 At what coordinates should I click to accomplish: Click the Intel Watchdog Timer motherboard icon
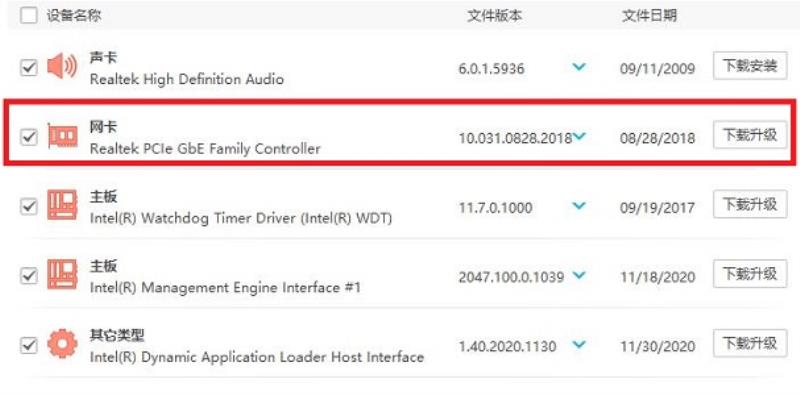coord(62,205)
